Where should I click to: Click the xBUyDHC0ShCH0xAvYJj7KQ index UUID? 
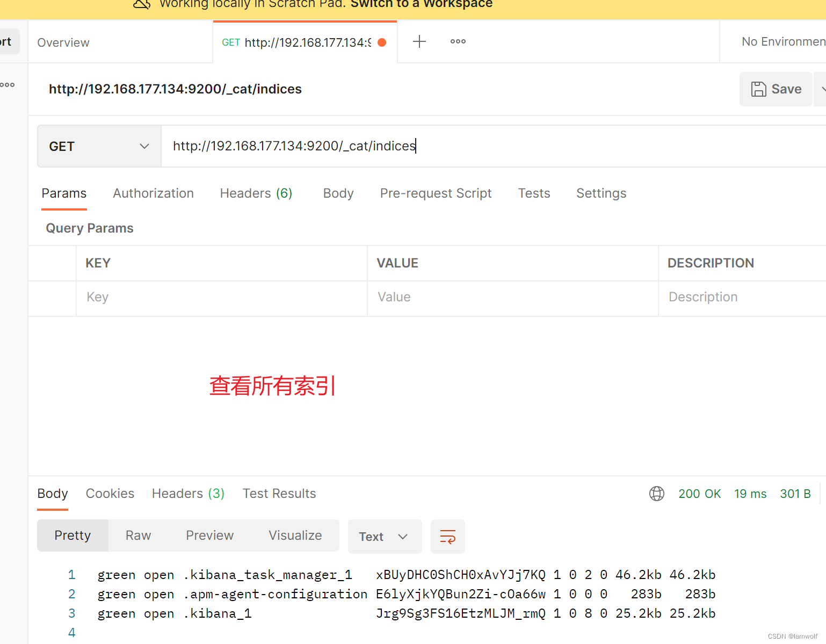click(461, 575)
